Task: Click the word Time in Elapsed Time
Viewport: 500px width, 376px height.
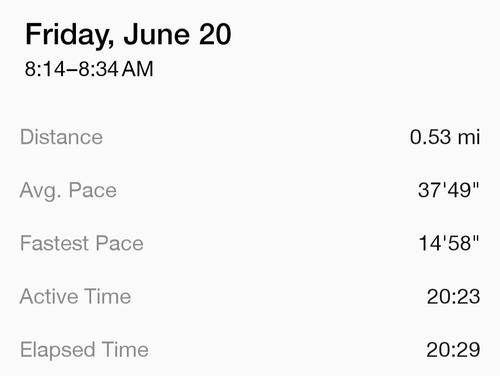Action: pos(125,350)
